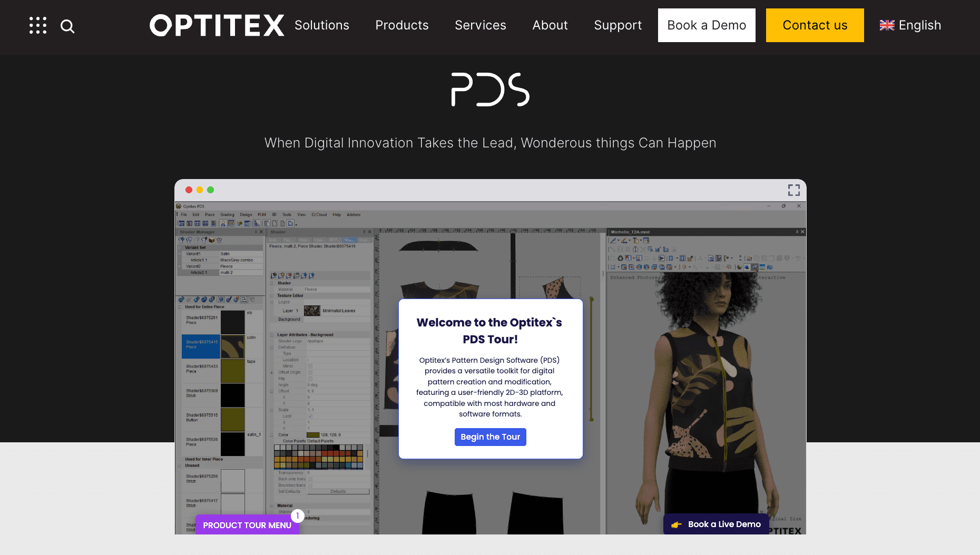Click the Fleece material value field
Viewport: 980px width, 555px height.
click(x=336, y=290)
